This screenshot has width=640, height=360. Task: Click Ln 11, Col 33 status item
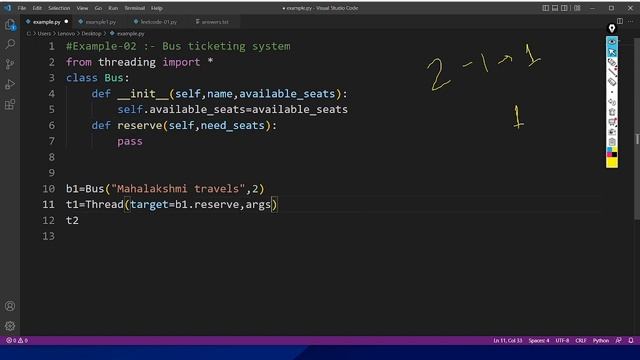pyautogui.click(x=508, y=340)
